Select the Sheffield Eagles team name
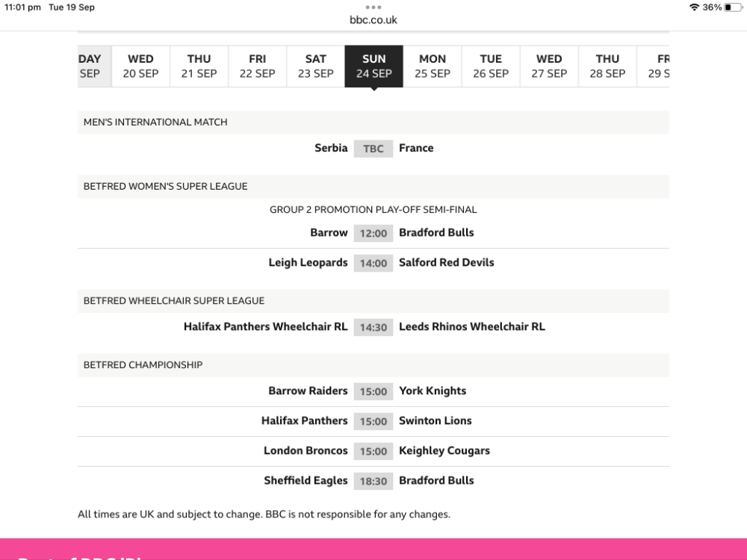Viewport: 747px width, 560px height. click(306, 481)
